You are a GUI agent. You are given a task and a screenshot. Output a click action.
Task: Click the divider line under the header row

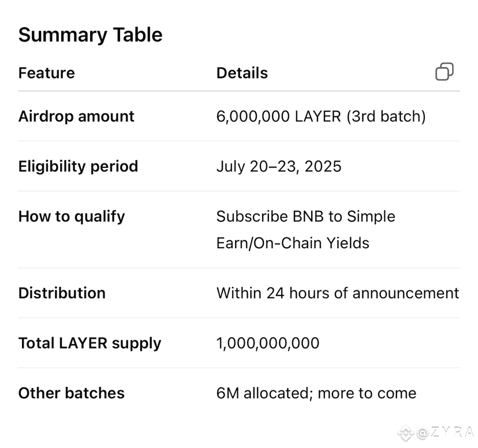coord(239,91)
